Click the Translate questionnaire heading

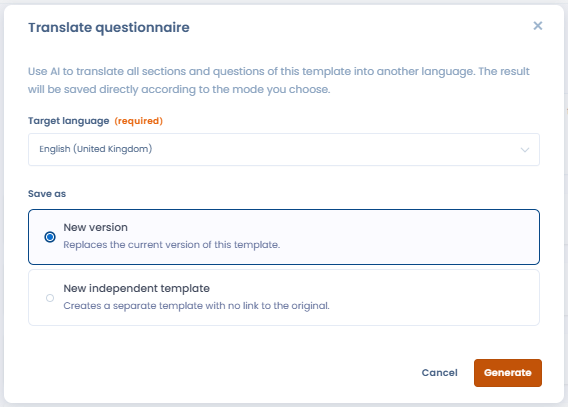[x=109, y=28]
